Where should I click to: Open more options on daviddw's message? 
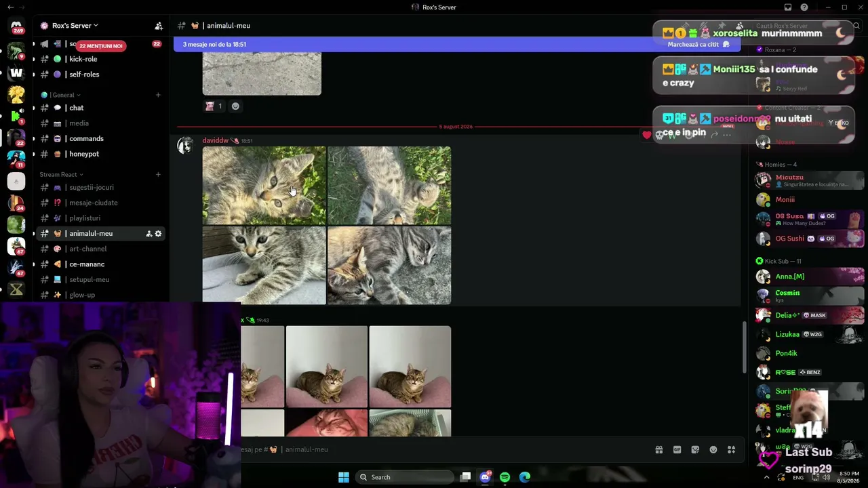[x=727, y=135]
